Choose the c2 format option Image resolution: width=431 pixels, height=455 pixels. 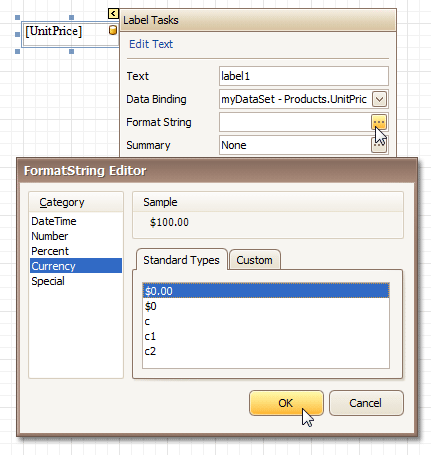click(x=266, y=351)
